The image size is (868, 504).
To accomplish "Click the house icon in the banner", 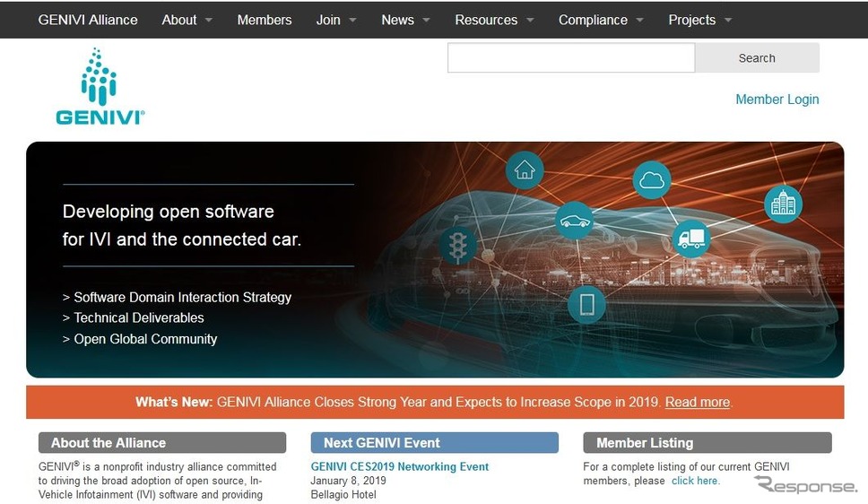I will pyautogui.click(x=525, y=170).
